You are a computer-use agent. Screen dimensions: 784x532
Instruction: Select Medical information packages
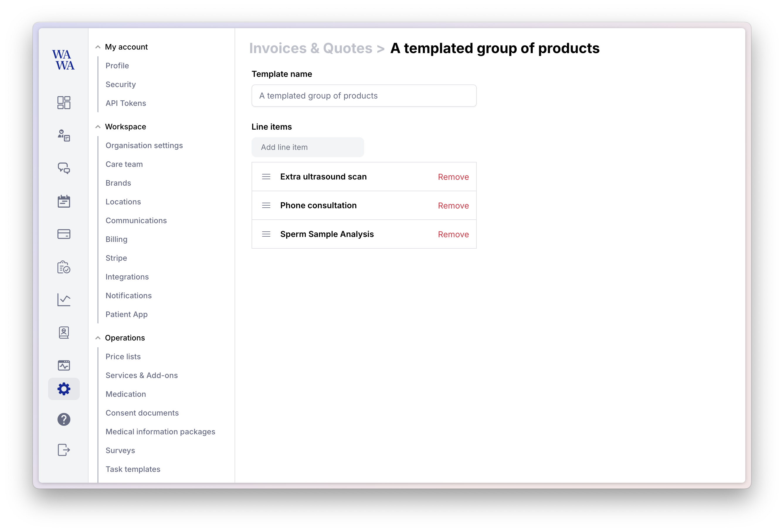point(160,431)
